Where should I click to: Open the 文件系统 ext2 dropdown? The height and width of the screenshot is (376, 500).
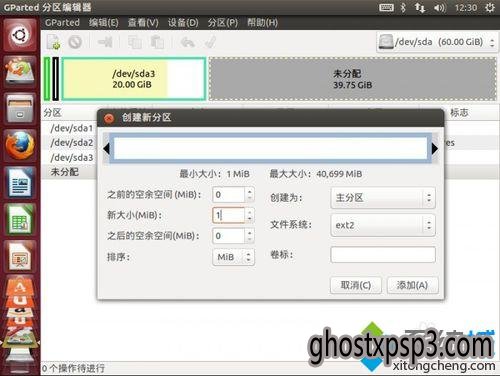(383, 225)
